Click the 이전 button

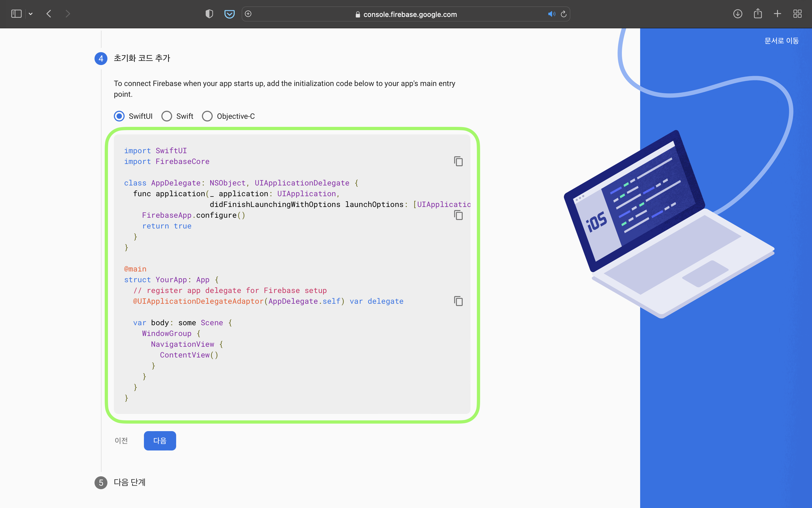point(121,441)
